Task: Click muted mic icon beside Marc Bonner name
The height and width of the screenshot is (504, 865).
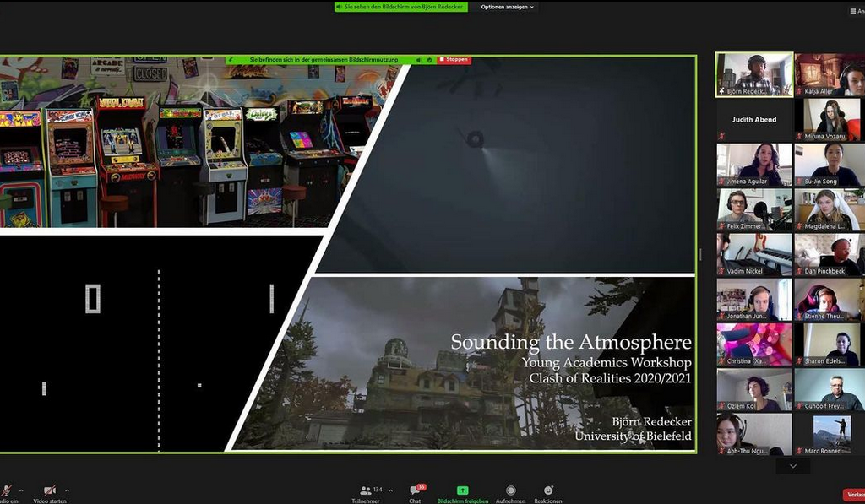Action: [x=799, y=451]
